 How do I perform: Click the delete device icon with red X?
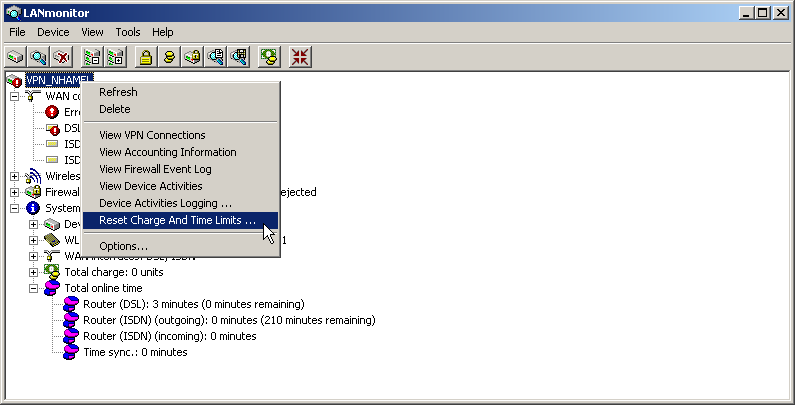(x=62, y=57)
